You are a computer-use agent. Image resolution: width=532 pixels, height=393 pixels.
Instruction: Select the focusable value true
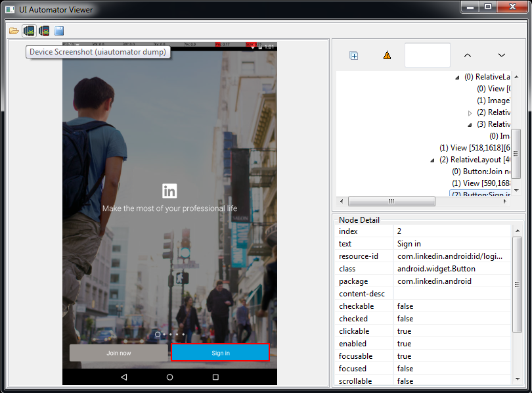tap(452, 356)
